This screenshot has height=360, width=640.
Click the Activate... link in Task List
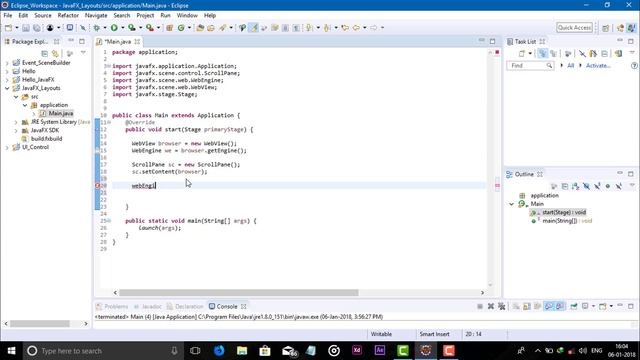[598, 65]
